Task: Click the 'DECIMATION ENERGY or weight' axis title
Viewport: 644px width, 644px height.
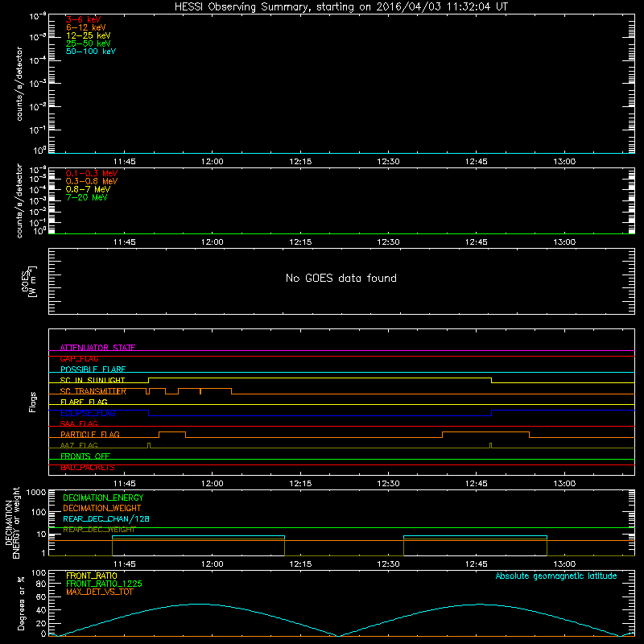Action: 12,522
